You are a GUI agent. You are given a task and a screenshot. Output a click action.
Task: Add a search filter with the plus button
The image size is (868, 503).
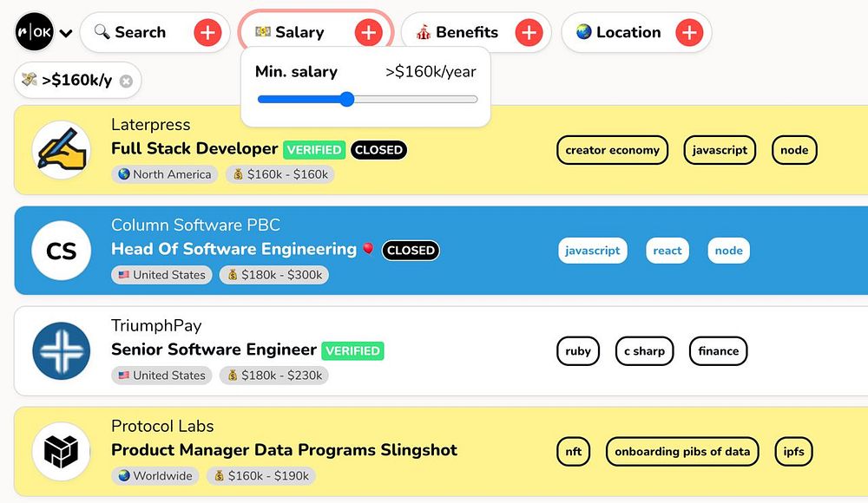[207, 33]
